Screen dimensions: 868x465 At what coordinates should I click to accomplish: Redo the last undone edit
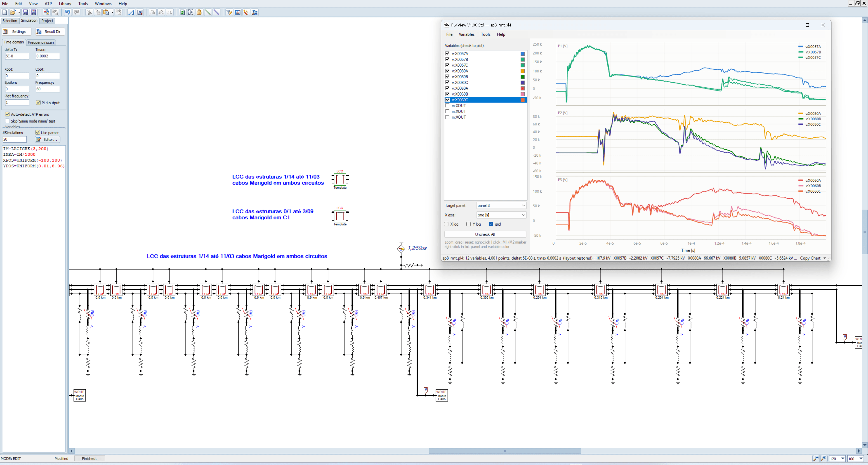[76, 12]
